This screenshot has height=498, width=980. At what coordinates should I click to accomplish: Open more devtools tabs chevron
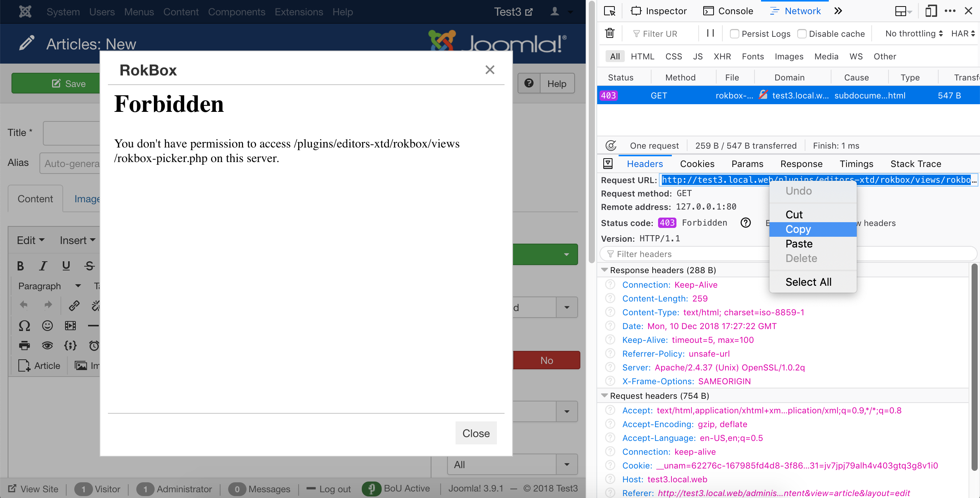coord(838,11)
